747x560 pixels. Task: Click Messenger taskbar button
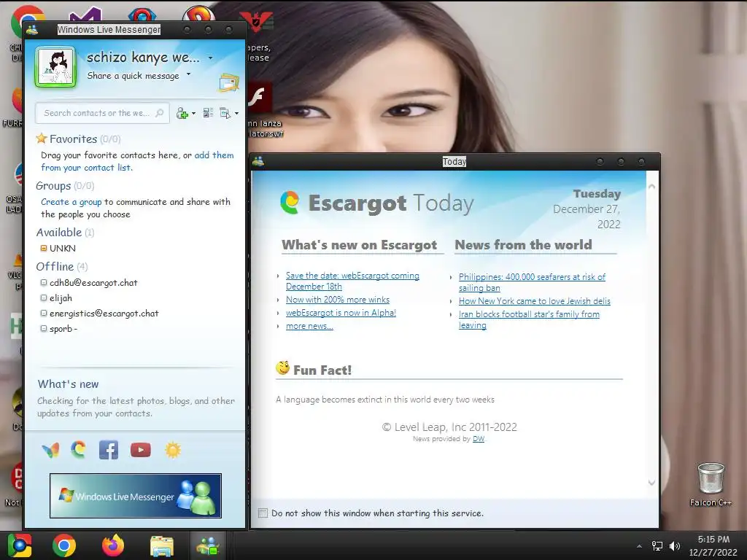point(208,545)
